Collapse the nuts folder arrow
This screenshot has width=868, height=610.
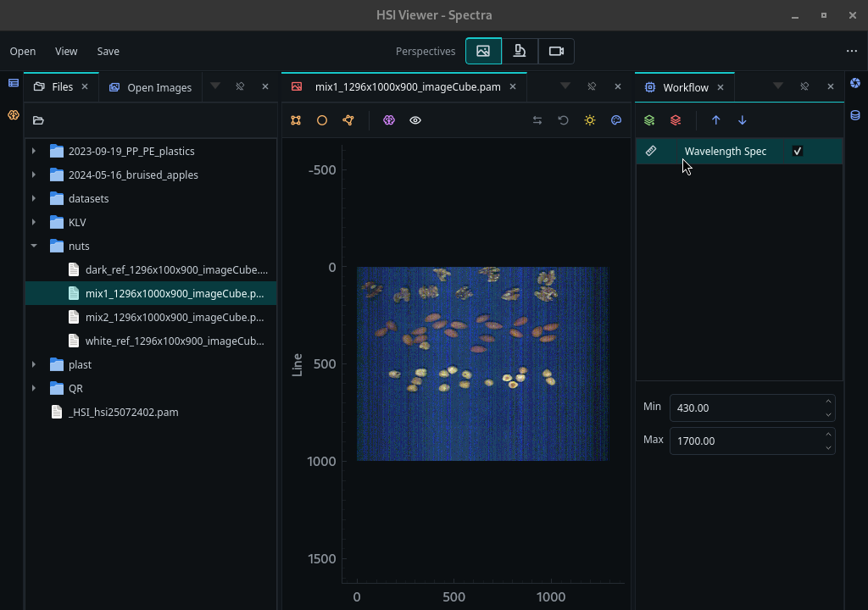coord(34,245)
